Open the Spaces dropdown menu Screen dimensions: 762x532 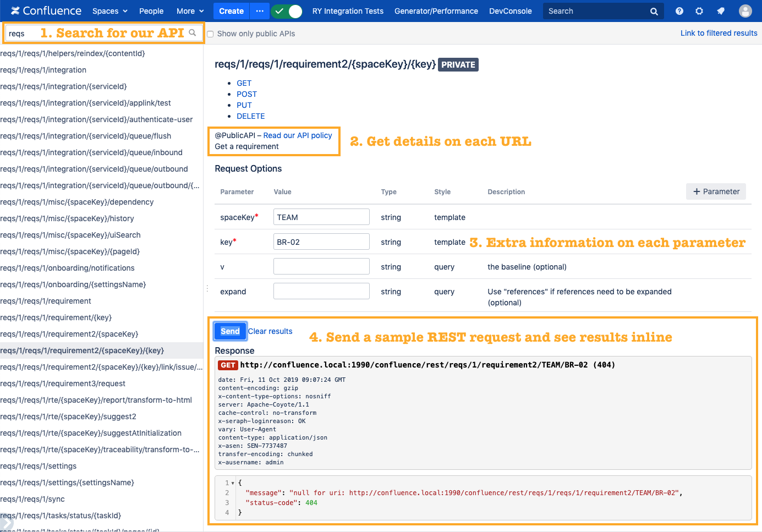(109, 11)
